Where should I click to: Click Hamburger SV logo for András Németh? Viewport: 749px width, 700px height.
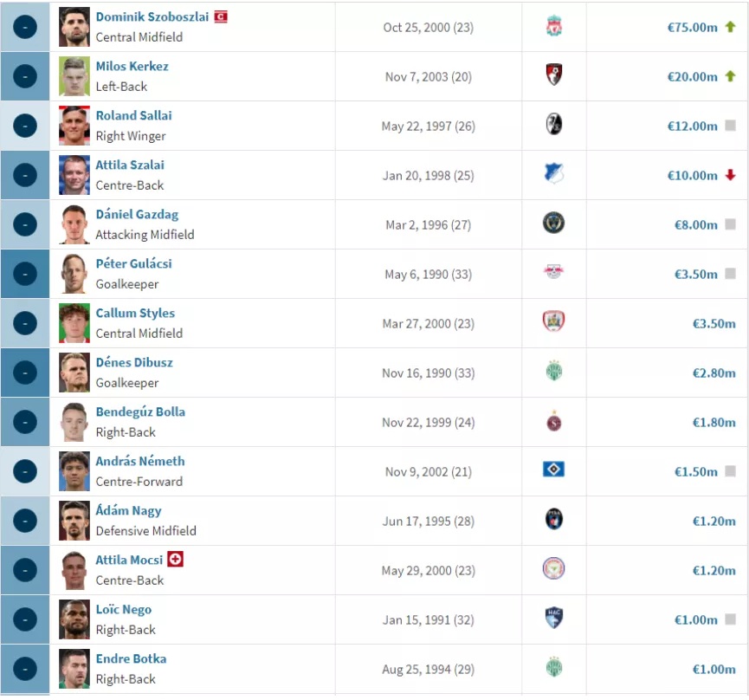click(x=553, y=470)
